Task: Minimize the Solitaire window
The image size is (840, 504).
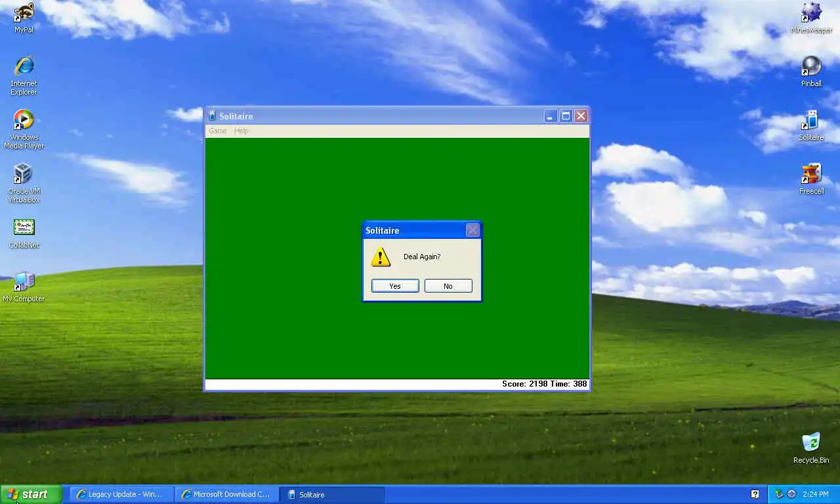Action: (551, 116)
